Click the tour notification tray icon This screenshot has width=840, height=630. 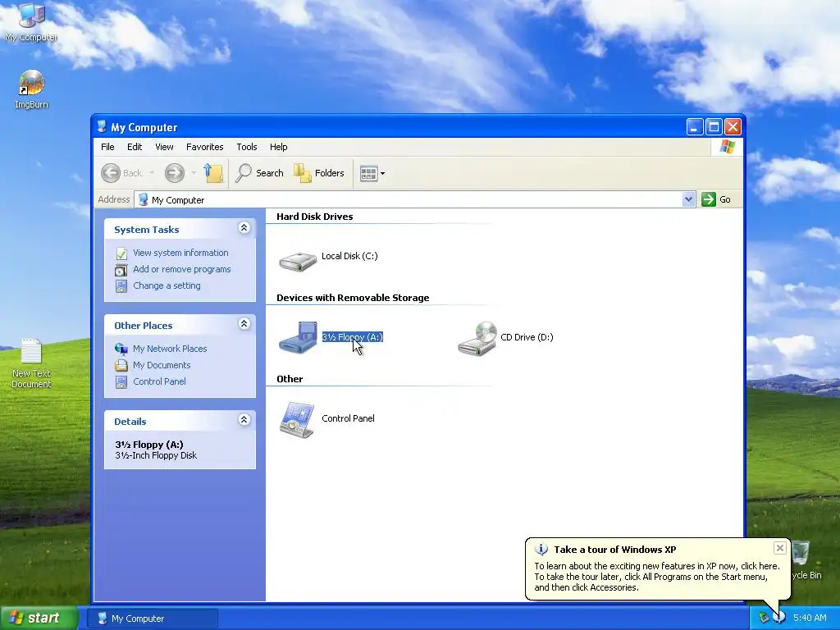(779, 618)
